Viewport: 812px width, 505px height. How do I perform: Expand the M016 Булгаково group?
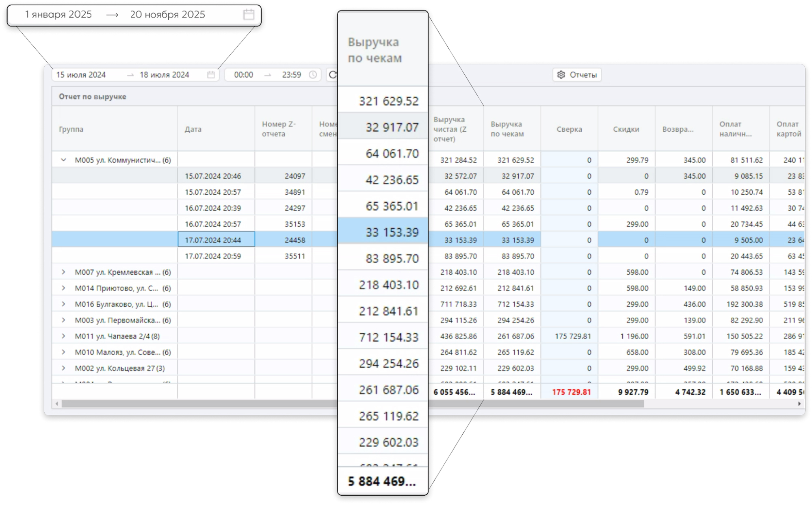click(63, 304)
